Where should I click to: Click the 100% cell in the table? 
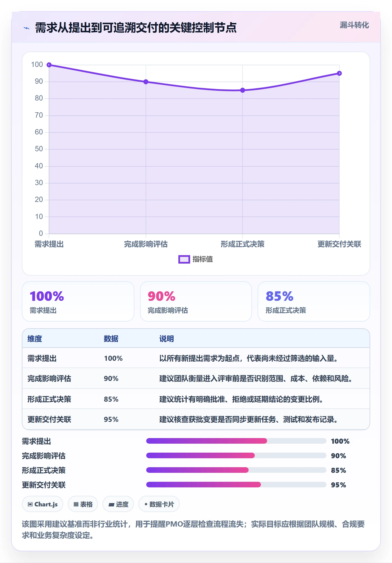(113, 358)
